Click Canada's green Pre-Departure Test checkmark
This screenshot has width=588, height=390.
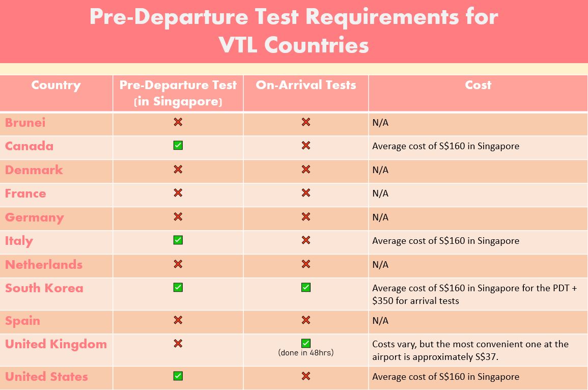[178, 146]
